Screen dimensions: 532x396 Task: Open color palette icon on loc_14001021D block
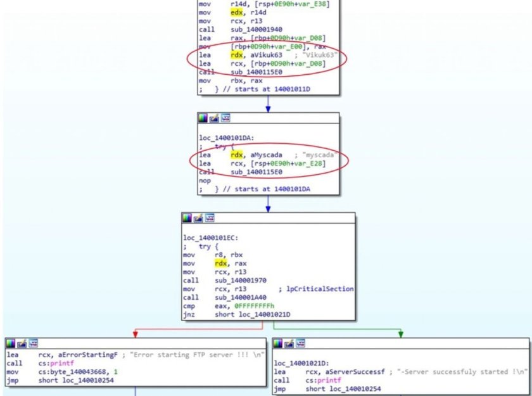click(278, 343)
